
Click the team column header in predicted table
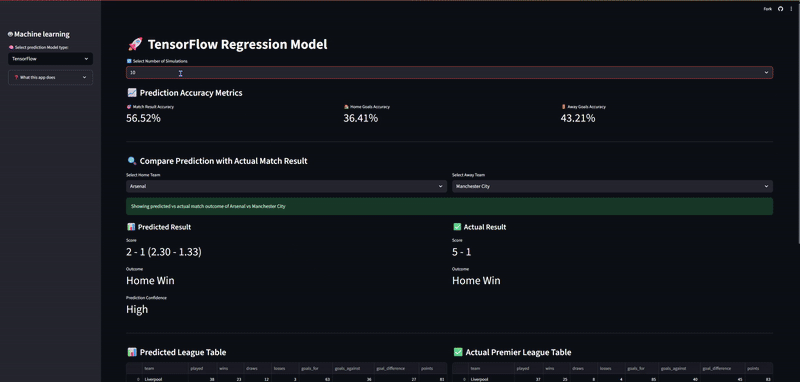(x=165, y=368)
